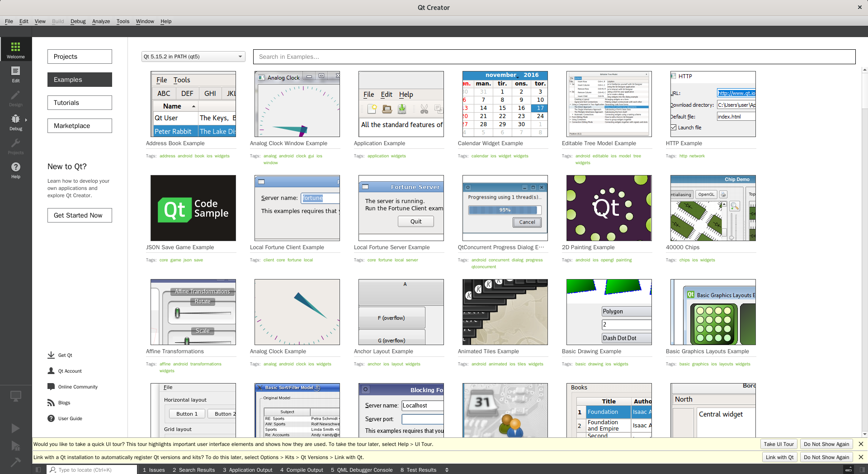Screen dimensions: 868x474
Task: Click the 'opengl' tag link
Action: tap(607, 260)
